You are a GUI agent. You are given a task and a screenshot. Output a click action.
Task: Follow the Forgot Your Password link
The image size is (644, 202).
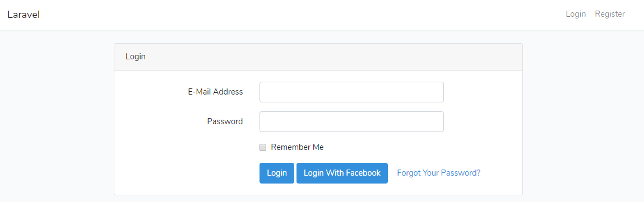(439, 173)
